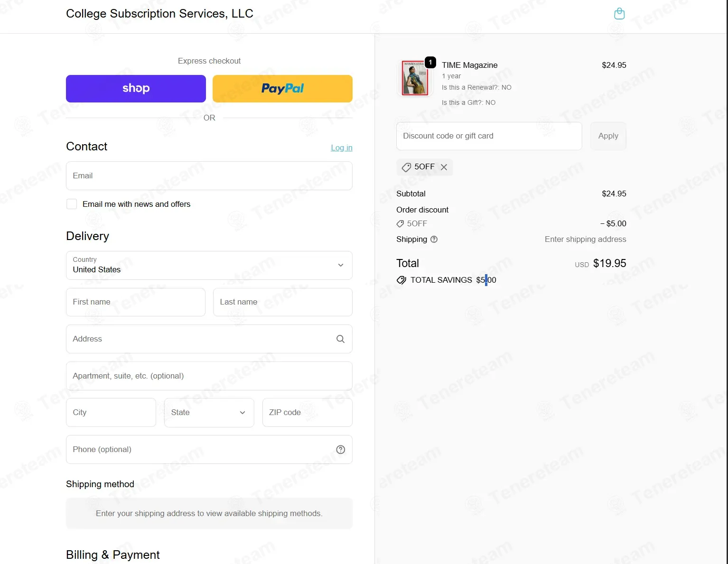Click the Enter shipping address text

tap(586, 240)
